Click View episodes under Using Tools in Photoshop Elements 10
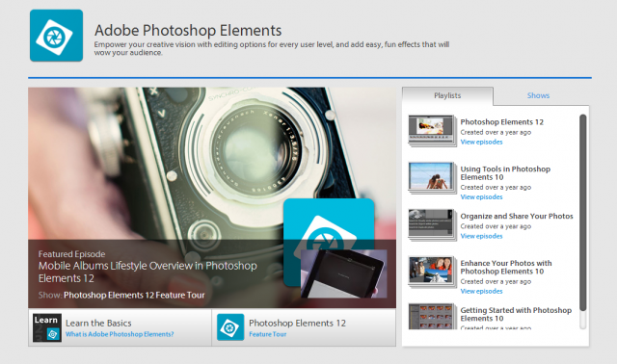Image resolution: width=617 pixels, height=364 pixels. coord(481,197)
